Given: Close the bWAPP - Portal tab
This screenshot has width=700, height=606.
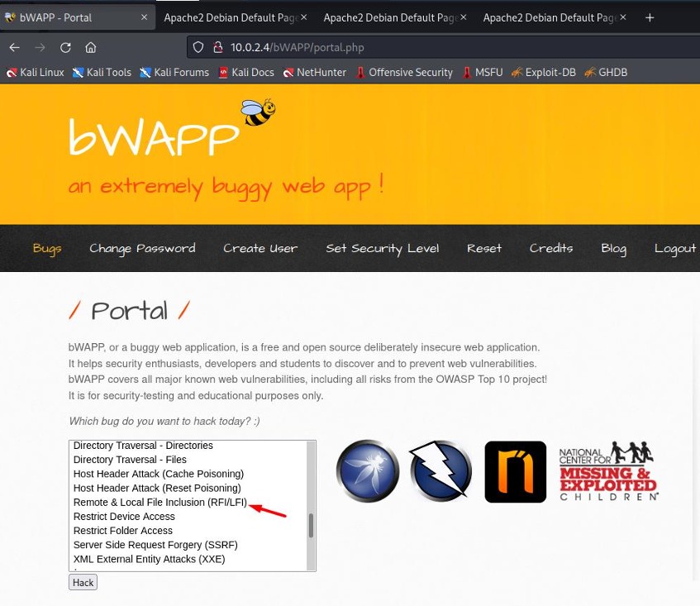Looking at the screenshot, I should tap(144, 17).
